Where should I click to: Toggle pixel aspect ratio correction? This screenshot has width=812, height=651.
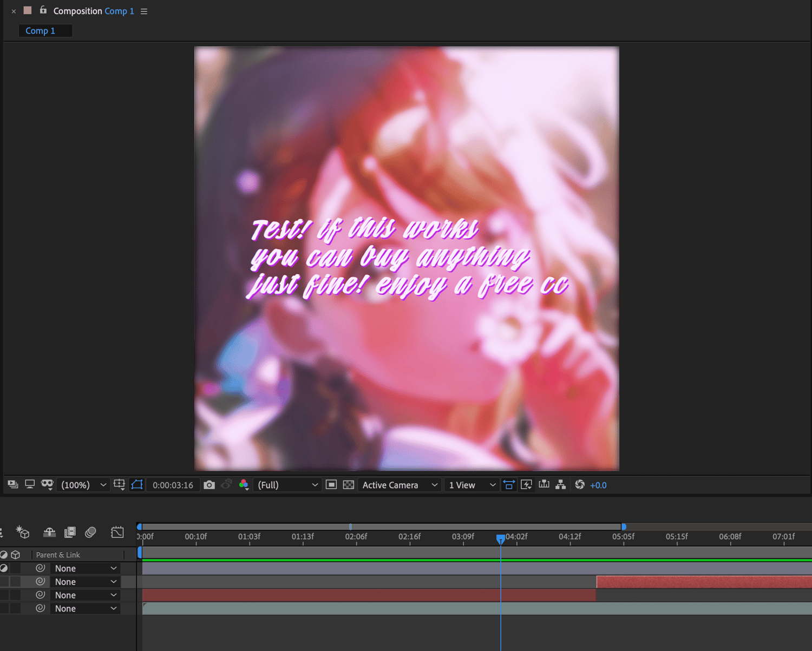pos(509,485)
